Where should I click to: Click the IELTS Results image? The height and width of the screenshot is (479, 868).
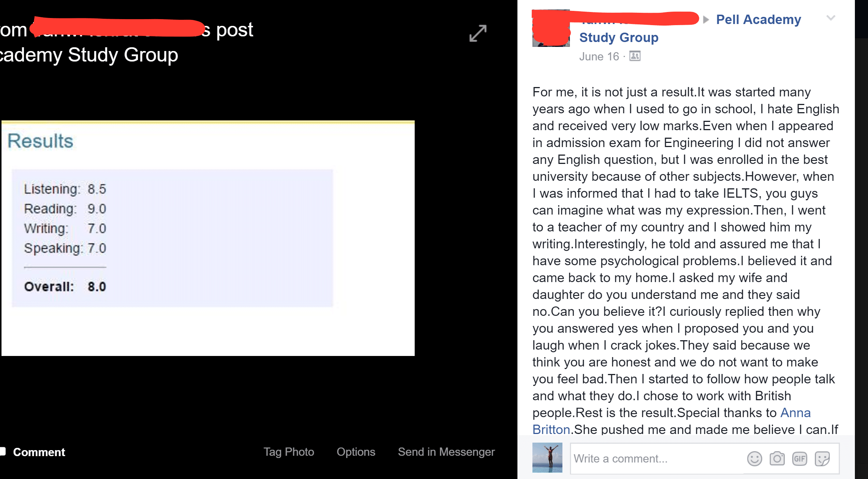208,238
